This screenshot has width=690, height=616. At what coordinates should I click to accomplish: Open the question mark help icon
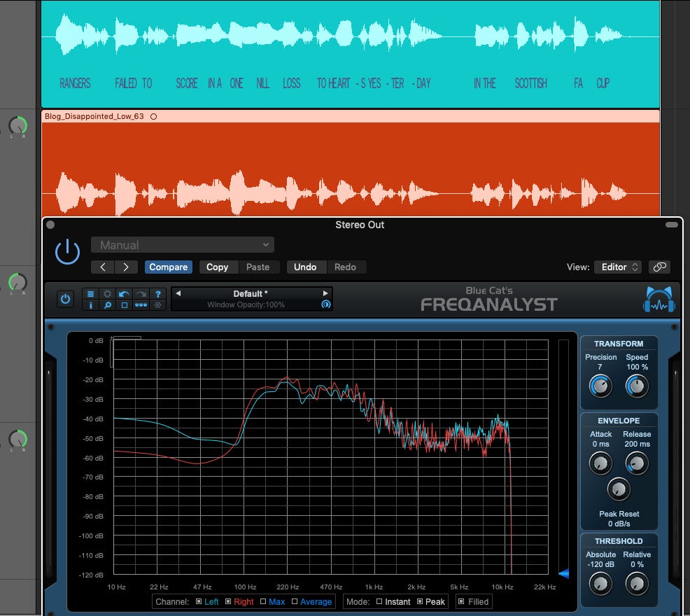pos(157,294)
